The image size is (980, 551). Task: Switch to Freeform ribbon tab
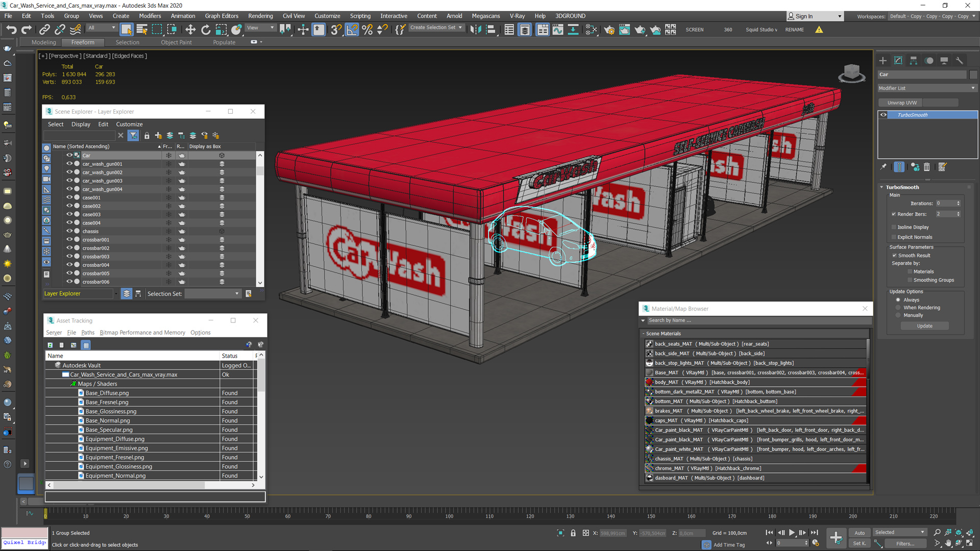point(83,42)
